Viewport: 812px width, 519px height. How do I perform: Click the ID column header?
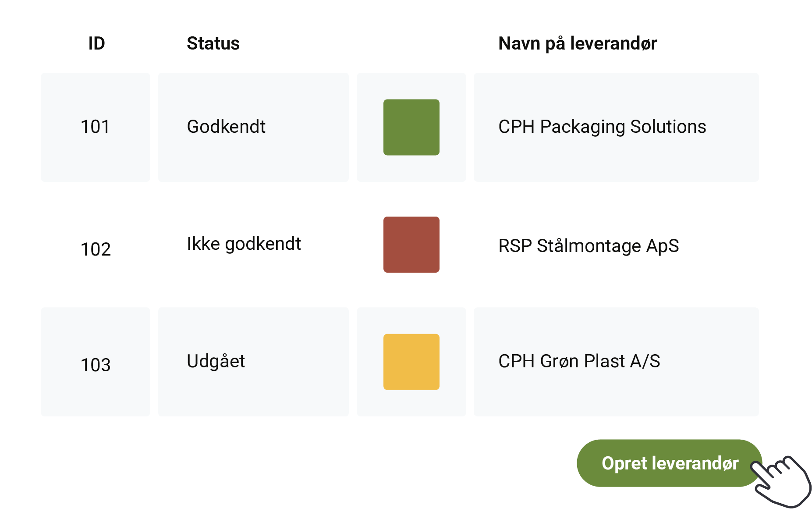96,43
